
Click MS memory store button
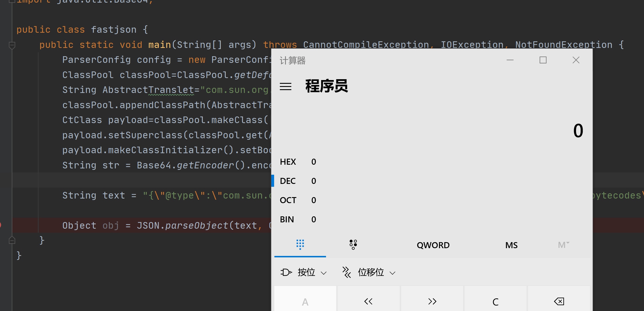[x=511, y=245]
